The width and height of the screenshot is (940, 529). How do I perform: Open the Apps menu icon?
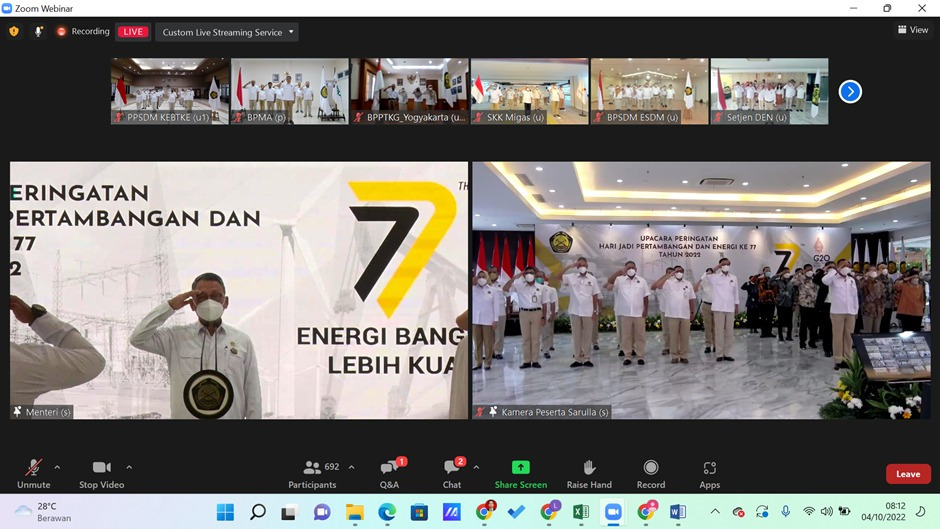[x=710, y=467]
